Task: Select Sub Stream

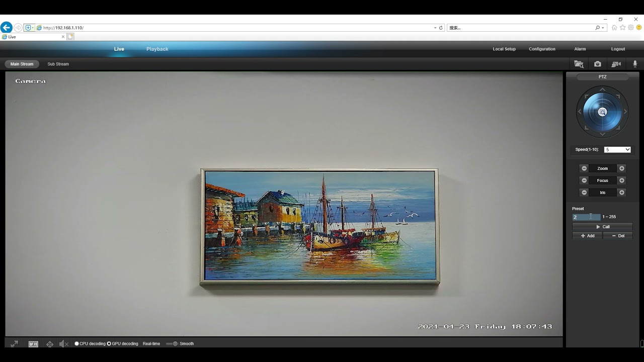Action: point(58,64)
